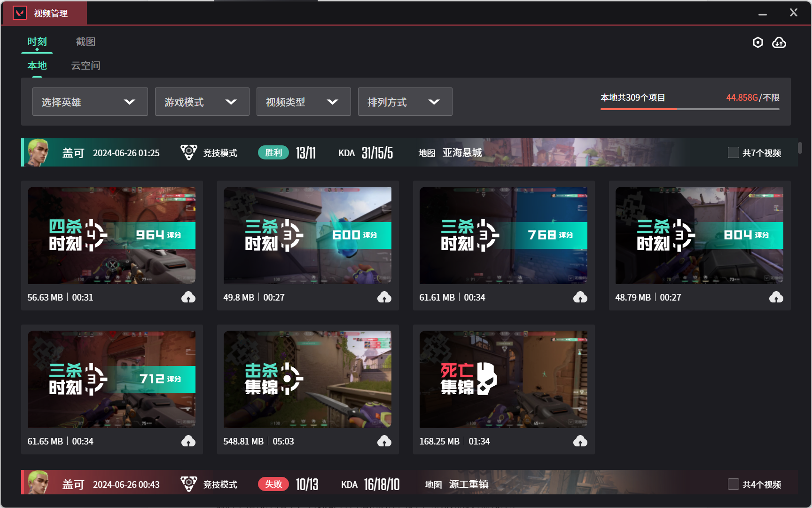Select the 云空间 sub-tab

(x=86, y=65)
